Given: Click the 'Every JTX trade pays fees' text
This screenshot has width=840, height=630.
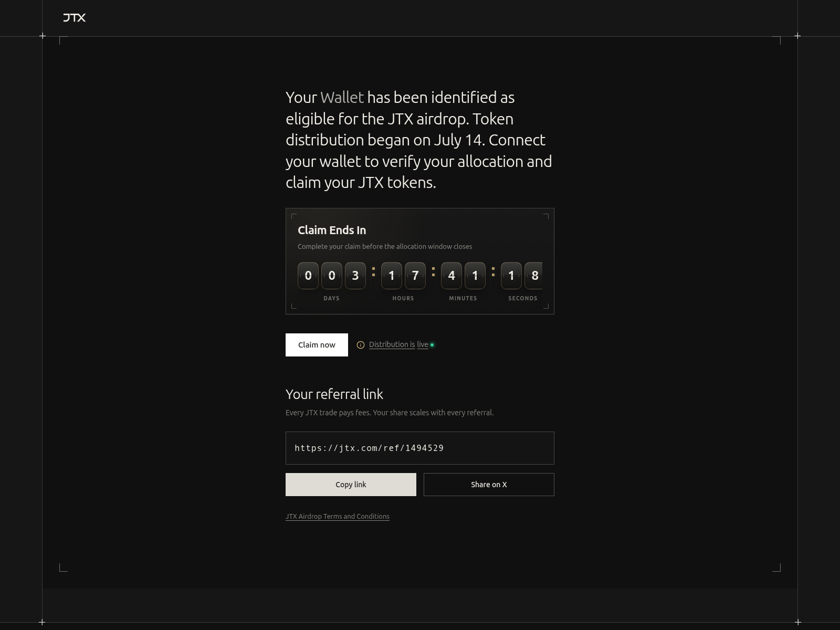Looking at the screenshot, I should point(390,413).
